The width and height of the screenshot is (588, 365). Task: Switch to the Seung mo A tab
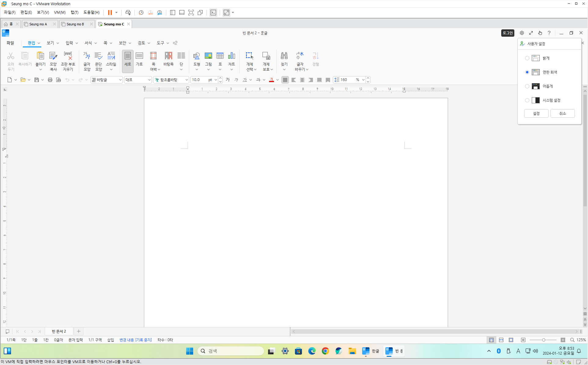pos(38,24)
